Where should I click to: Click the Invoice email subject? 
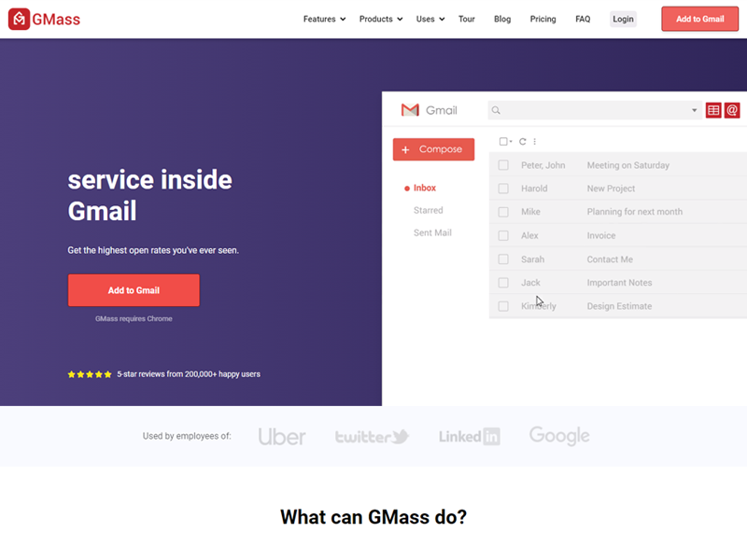pos(600,236)
